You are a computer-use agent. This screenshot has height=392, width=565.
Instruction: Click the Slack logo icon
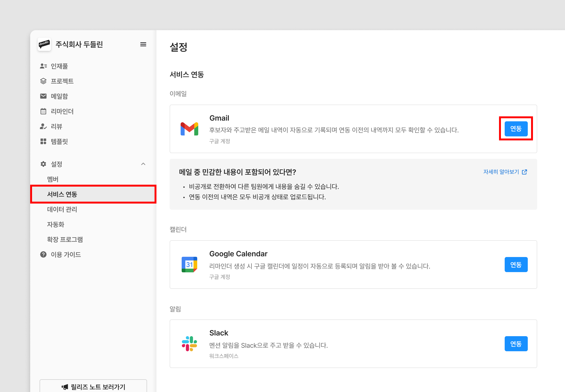pos(189,344)
